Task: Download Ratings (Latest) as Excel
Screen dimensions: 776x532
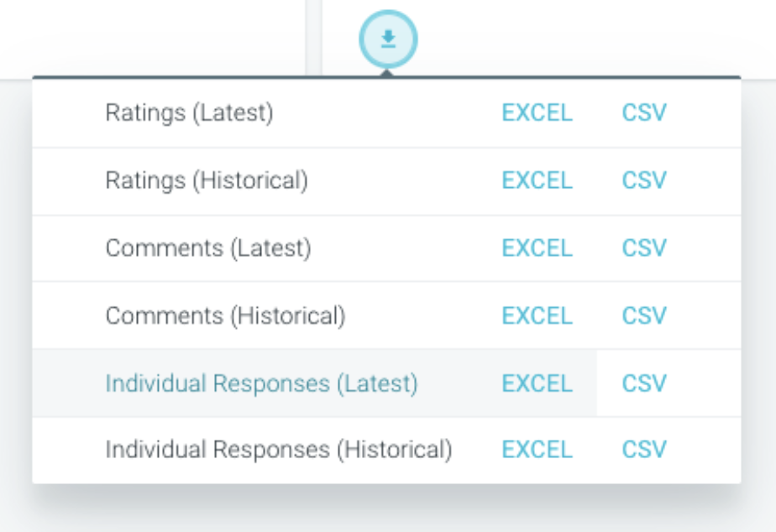Action: pyautogui.click(x=537, y=112)
